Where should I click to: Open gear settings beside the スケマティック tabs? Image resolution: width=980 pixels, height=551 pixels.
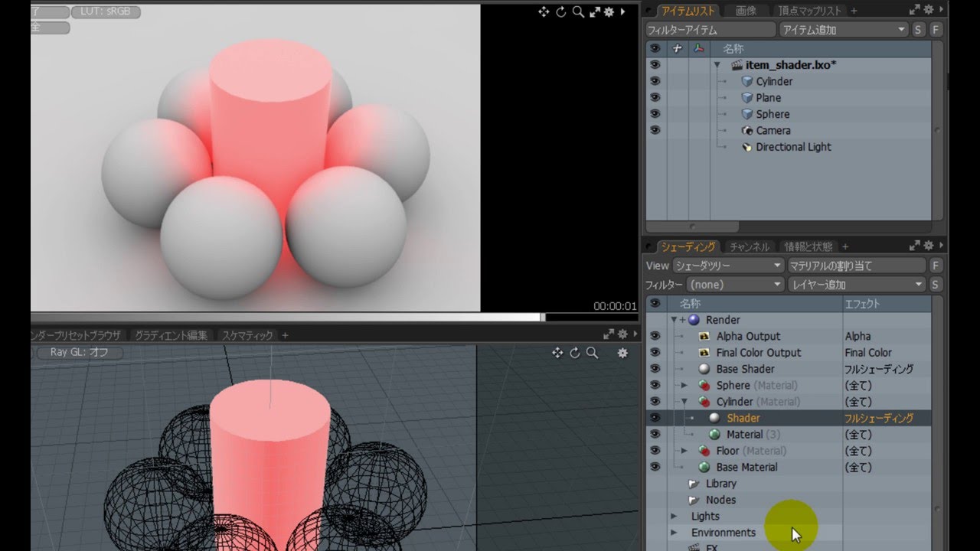click(x=622, y=334)
